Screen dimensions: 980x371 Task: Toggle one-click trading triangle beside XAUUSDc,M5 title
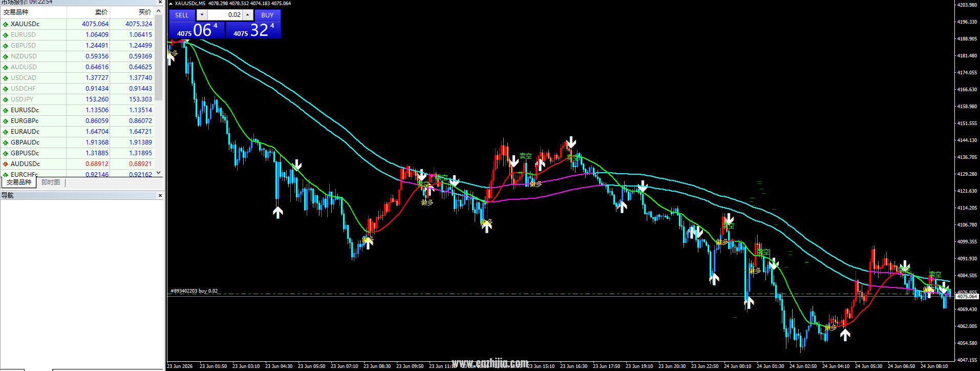point(171,3)
